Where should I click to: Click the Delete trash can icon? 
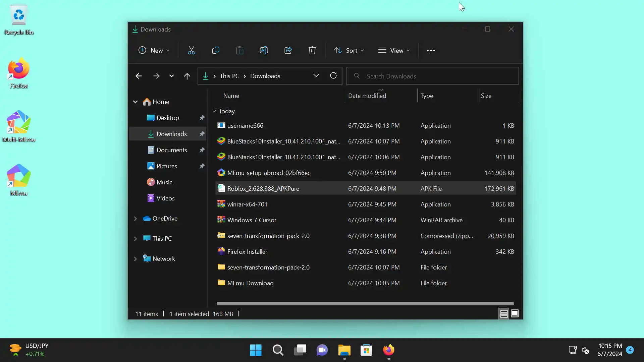[312, 50]
